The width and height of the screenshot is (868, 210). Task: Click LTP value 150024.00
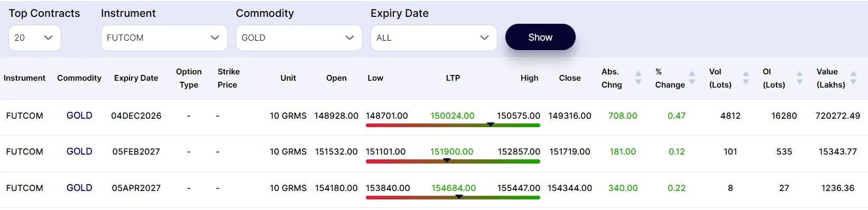click(453, 116)
